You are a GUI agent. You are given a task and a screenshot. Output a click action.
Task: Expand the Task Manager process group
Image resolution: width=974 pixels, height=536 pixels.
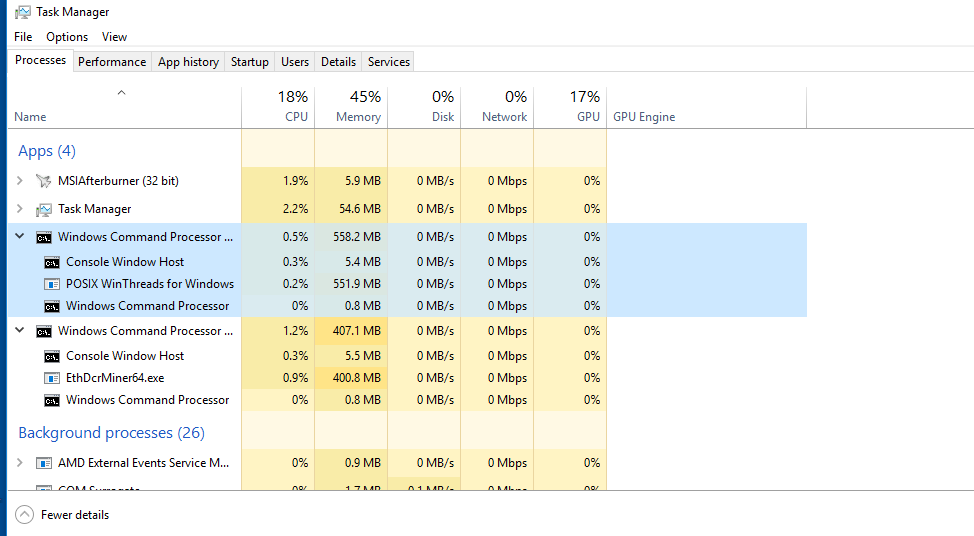click(20, 209)
